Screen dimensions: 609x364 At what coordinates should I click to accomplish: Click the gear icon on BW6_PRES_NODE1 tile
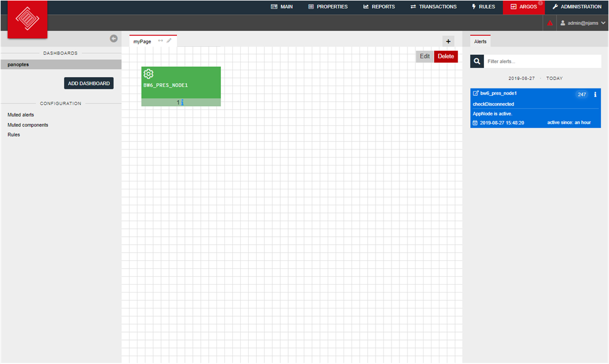148,74
